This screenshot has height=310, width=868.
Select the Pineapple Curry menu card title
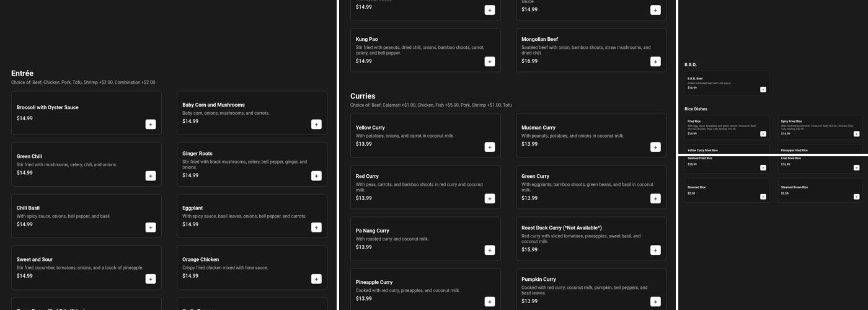(374, 282)
